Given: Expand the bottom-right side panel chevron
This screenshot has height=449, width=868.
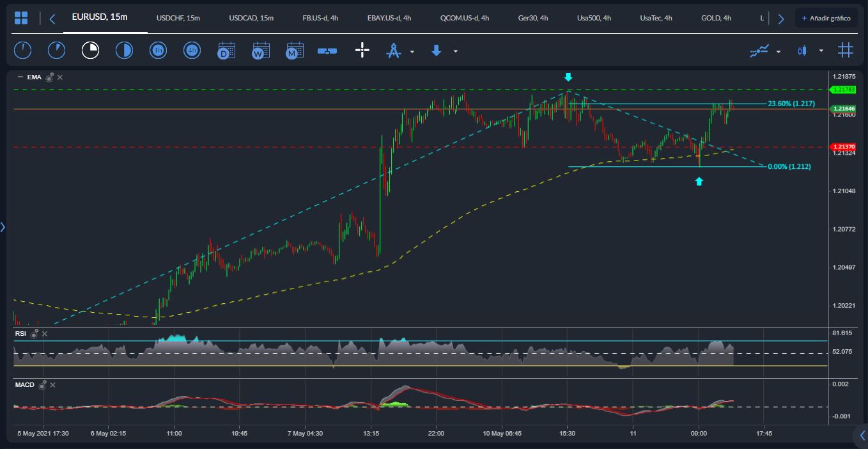Looking at the screenshot, I should pos(862,436).
